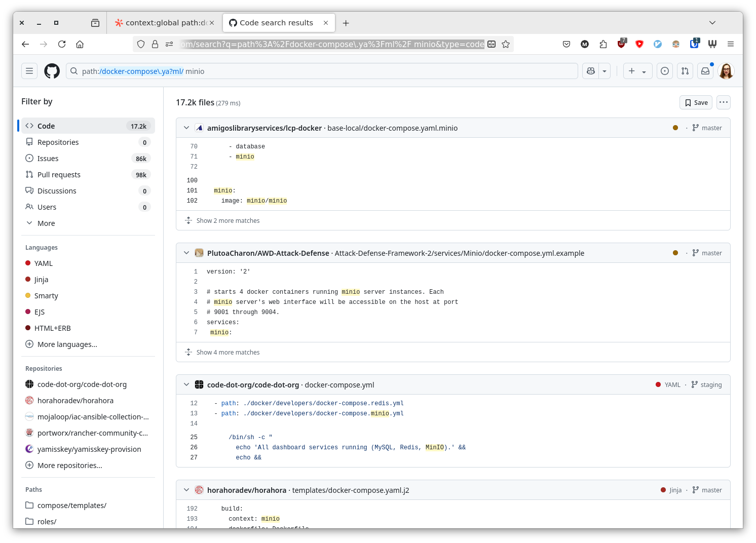Image resolution: width=756 pixels, height=543 pixels.
Task: Collapse the amigoslibraryservices/lcp-docker result
Action: point(186,128)
